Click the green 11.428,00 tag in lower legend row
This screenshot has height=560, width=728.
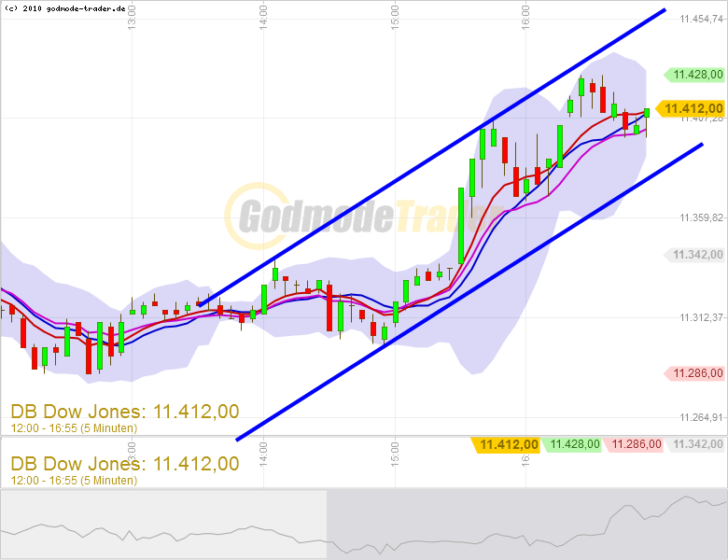[x=571, y=445]
